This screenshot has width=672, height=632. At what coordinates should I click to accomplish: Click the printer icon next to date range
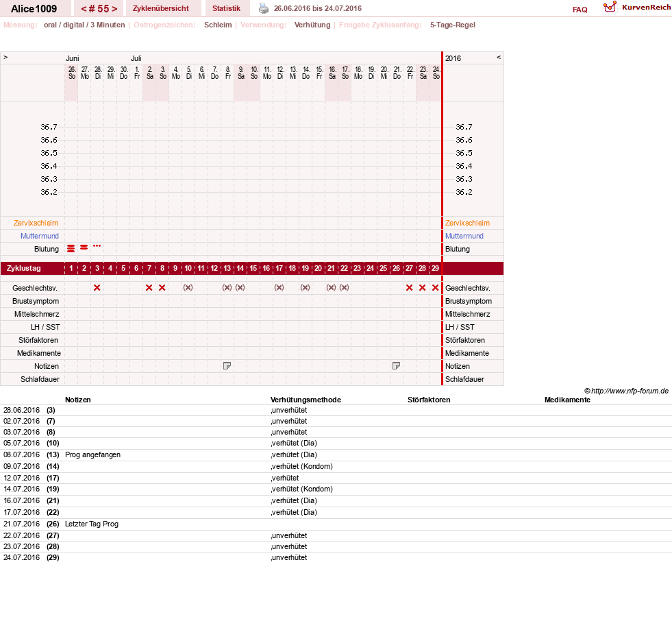264,9
